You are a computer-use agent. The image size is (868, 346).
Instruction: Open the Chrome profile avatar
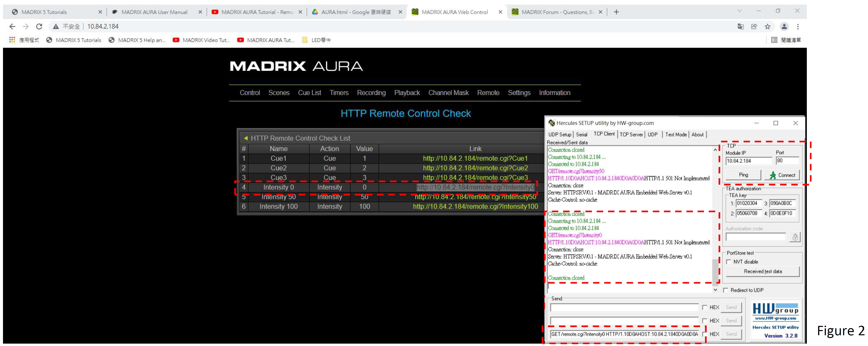784,27
